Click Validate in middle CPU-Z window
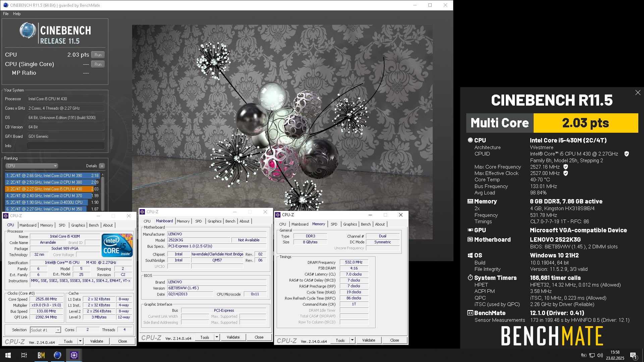This screenshot has height=362, width=644. [x=233, y=337]
